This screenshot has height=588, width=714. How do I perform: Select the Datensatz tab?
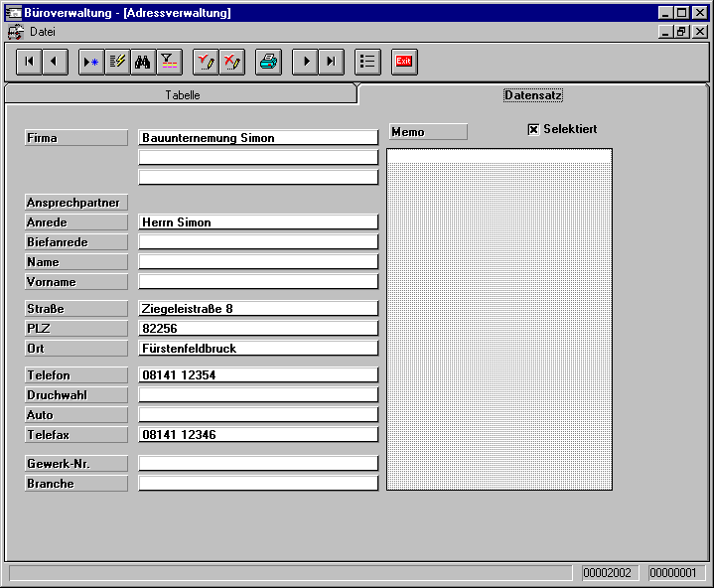click(x=533, y=95)
